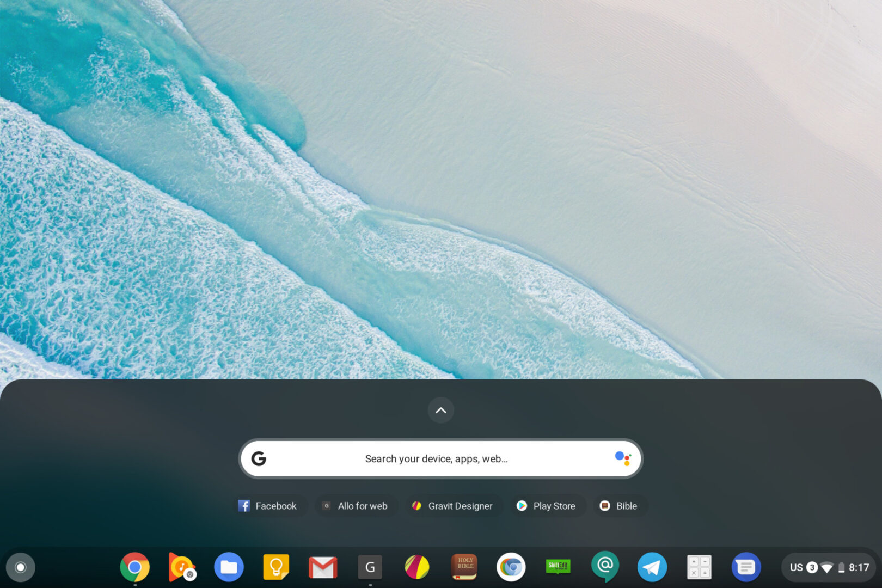Launch the ShiftEdit code editor
The height and width of the screenshot is (588, 882).
pyautogui.click(x=558, y=567)
